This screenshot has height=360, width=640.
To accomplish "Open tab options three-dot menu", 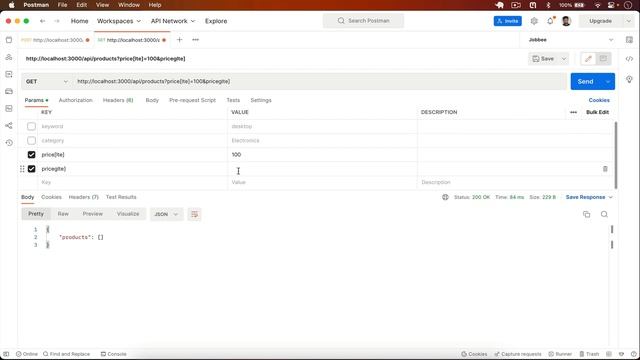I will [196, 40].
